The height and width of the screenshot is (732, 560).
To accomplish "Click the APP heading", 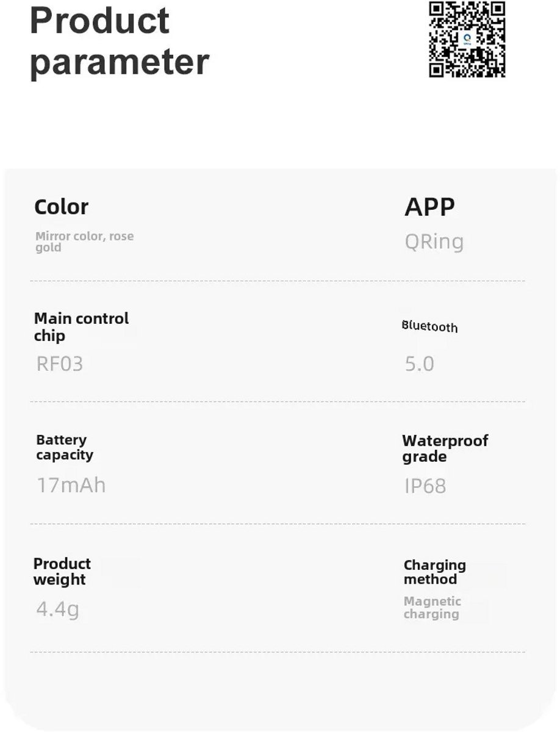I will tap(429, 207).
